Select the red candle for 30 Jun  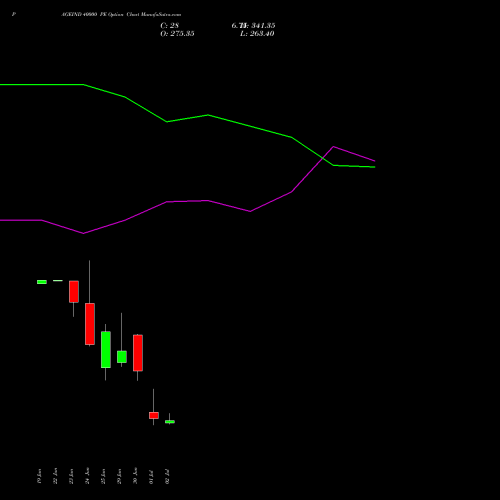(138, 353)
